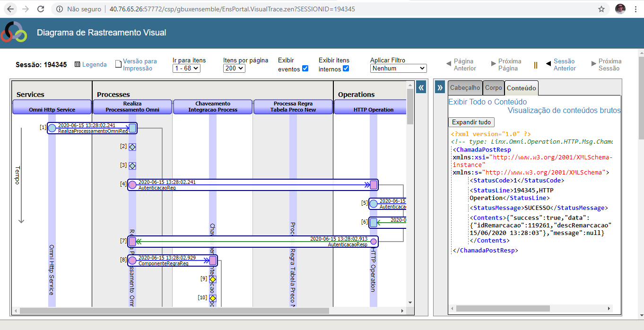This screenshot has height=330, width=644.
Task: Collapse diagram with left double-arrow button
Action: 421,87
